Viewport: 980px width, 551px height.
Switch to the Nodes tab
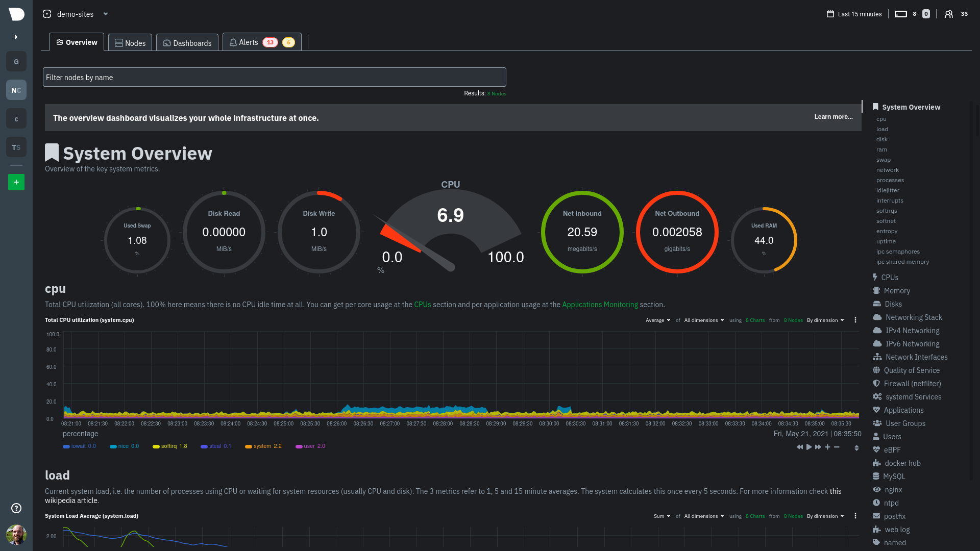(130, 42)
